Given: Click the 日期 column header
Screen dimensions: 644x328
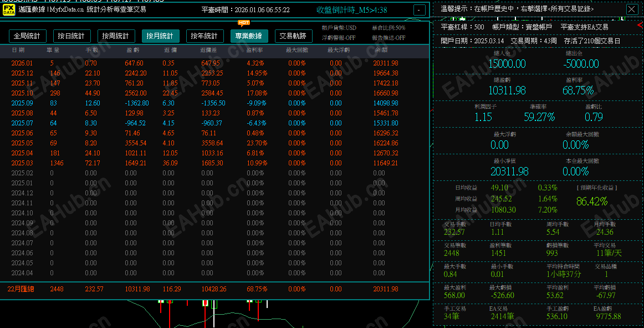Looking at the screenshot, I should tap(18, 50).
